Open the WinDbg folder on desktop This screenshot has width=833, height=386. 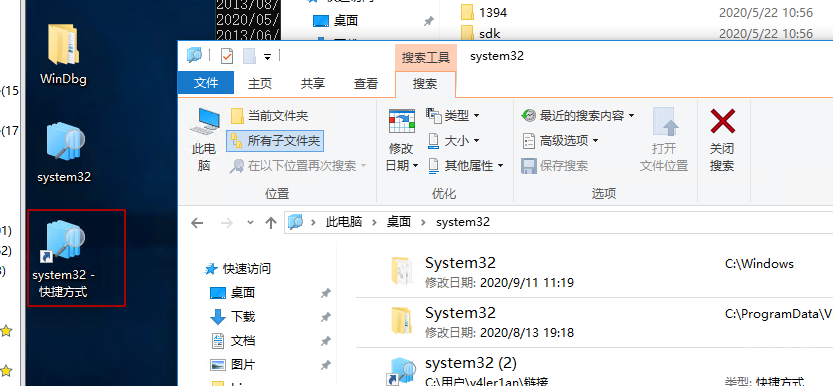63,55
